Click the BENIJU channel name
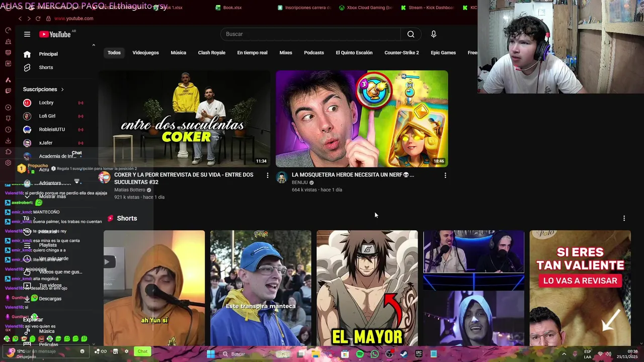Screen dimensions: 644x362 299,183
